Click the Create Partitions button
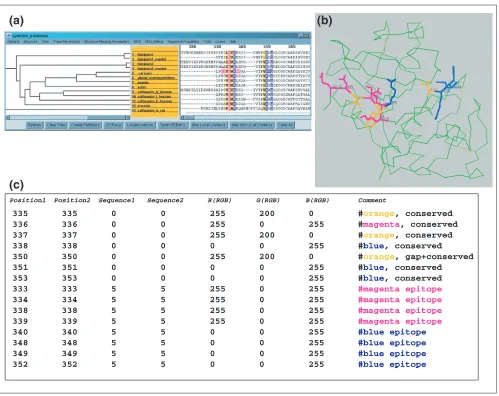Screen dimensions: 499x396 click(85, 125)
